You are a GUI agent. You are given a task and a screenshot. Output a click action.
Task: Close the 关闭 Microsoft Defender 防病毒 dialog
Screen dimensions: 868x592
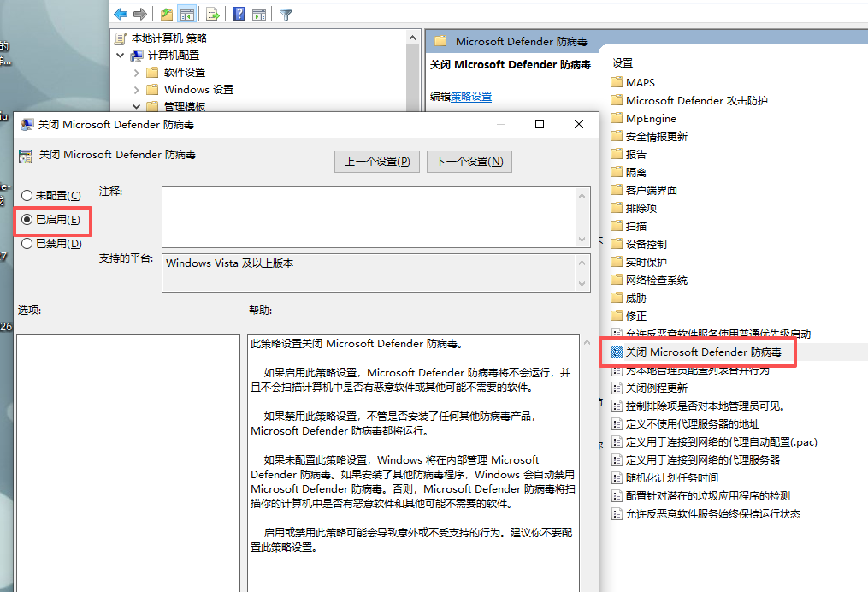[579, 124]
